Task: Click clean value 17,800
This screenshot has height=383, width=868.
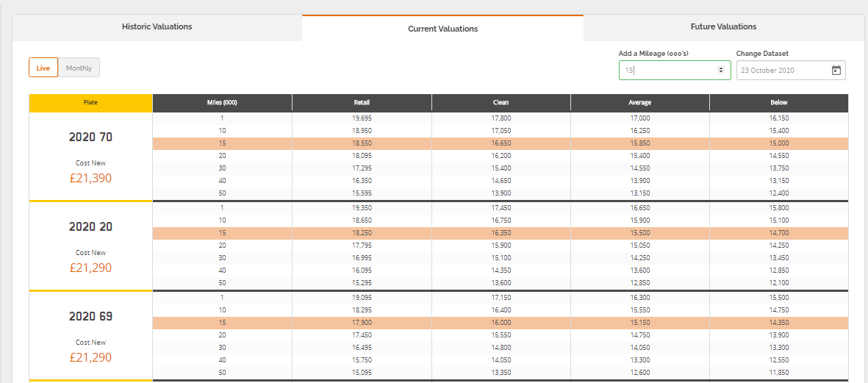Action: pos(501,118)
